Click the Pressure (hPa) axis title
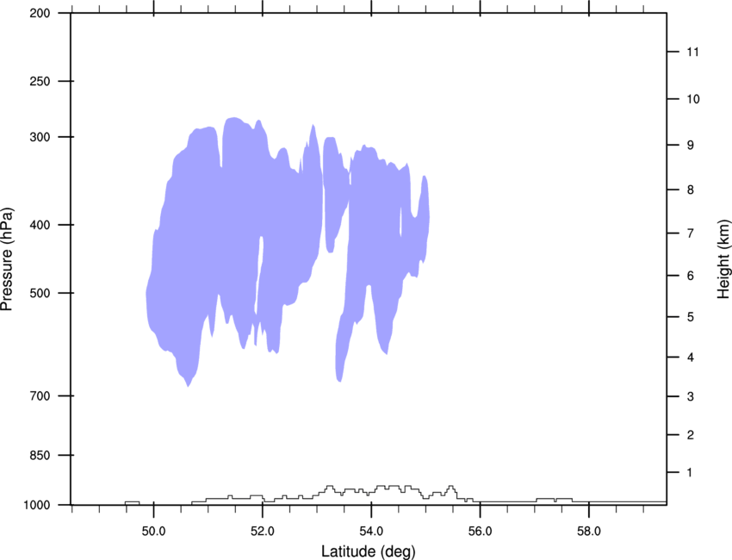 coord(7,259)
